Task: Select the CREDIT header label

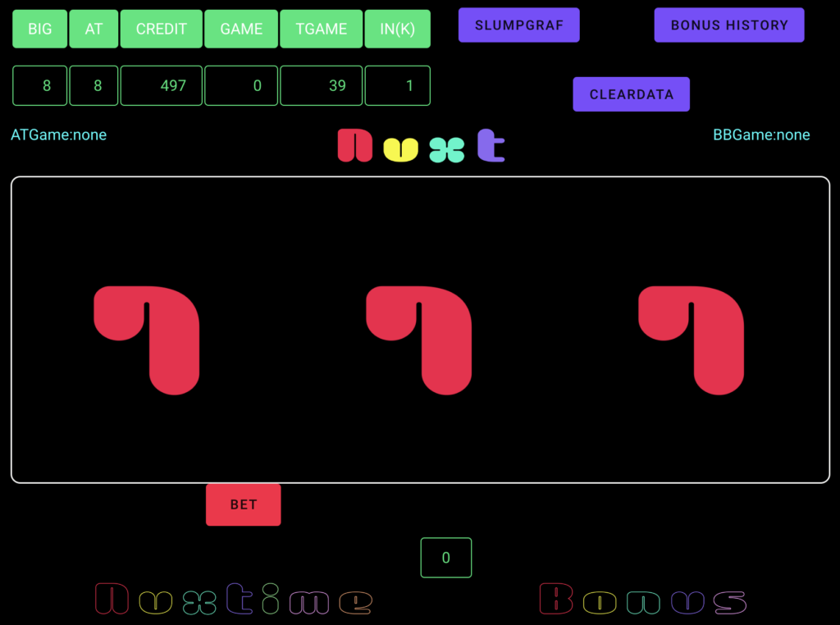Action: pos(162,29)
